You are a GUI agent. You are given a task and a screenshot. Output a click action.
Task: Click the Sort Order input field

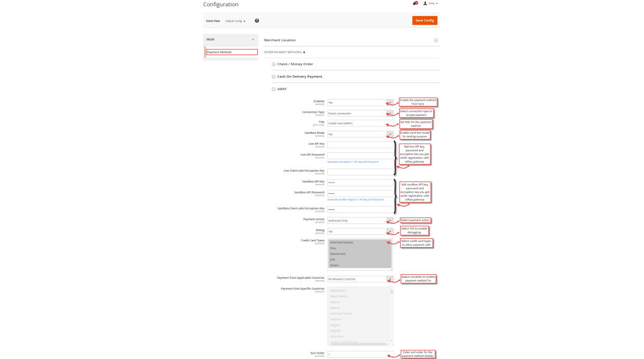pyautogui.click(x=360, y=354)
